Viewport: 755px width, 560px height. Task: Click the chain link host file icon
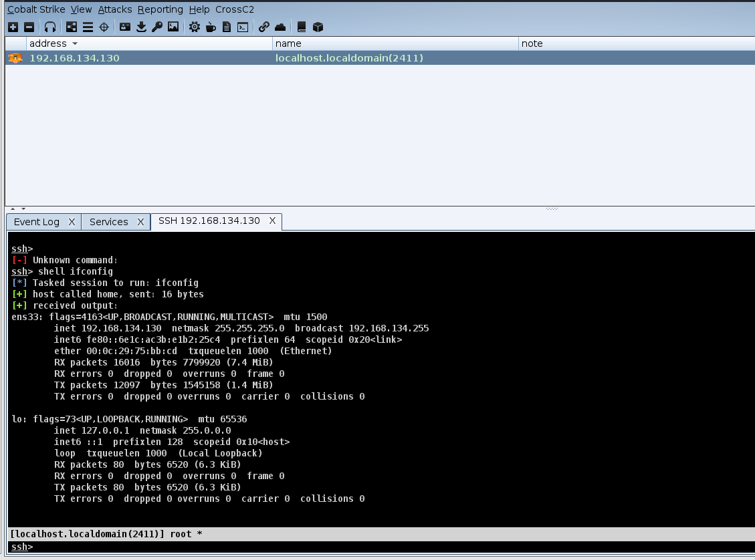point(264,27)
